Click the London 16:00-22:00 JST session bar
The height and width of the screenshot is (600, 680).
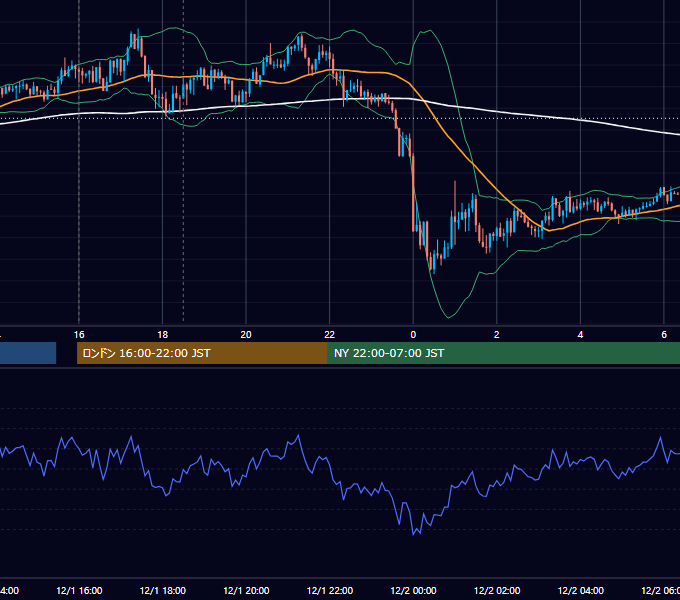202,353
